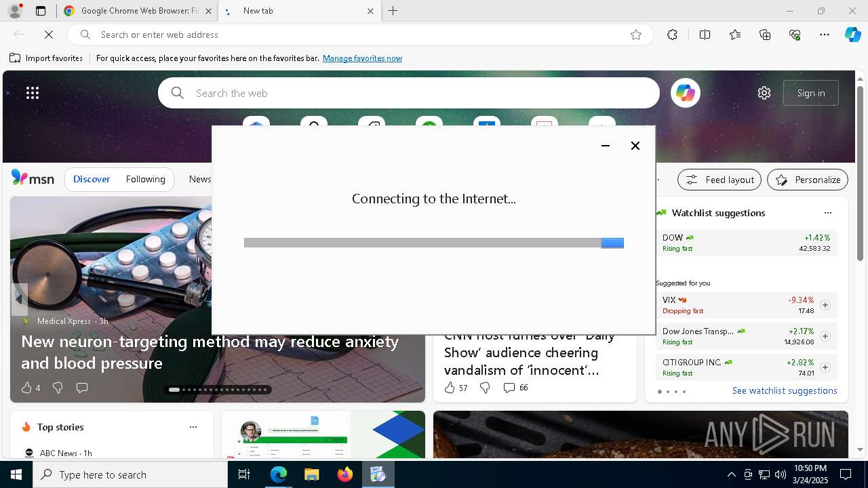Click the page vertical scrollbar thumb
Image resolution: width=868 pixels, height=488 pixels.
click(x=860, y=173)
